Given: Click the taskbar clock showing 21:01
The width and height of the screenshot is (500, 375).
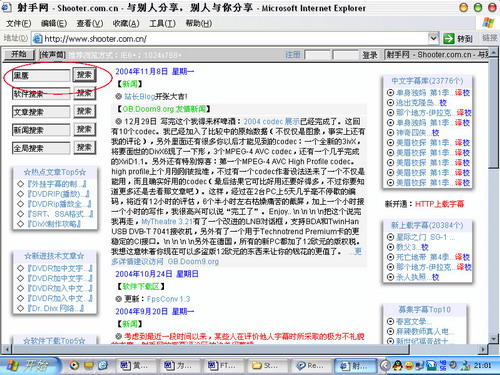Looking at the screenshot, I should coord(482,366).
